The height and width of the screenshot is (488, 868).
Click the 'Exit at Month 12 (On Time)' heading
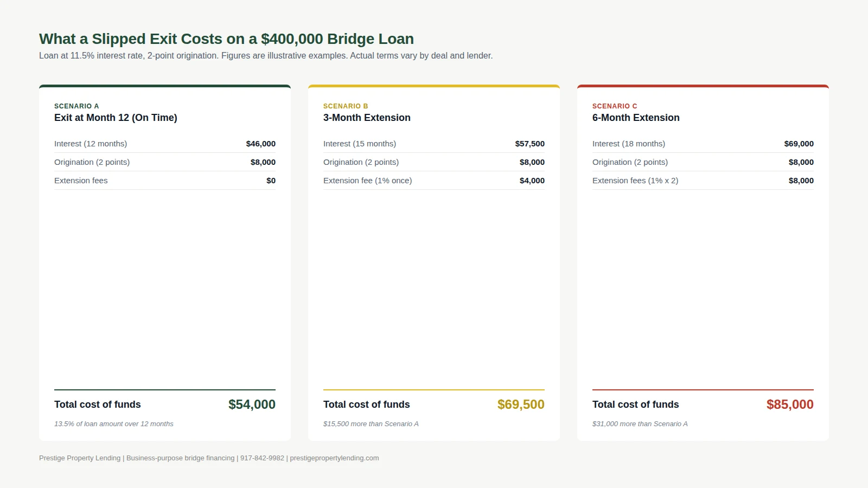[116, 118]
